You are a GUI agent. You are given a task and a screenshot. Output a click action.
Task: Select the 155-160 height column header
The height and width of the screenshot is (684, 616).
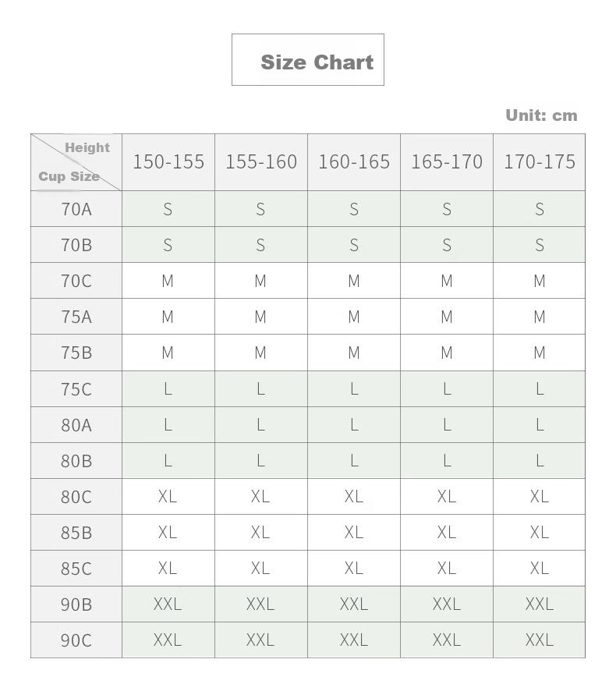[x=261, y=162]
